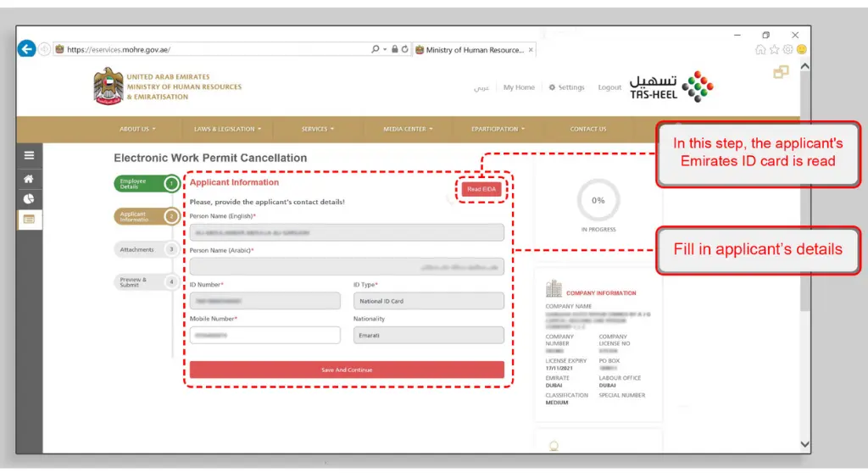Click the Logout link
Screen dimensions: 868x473
[x=609, y=87]
